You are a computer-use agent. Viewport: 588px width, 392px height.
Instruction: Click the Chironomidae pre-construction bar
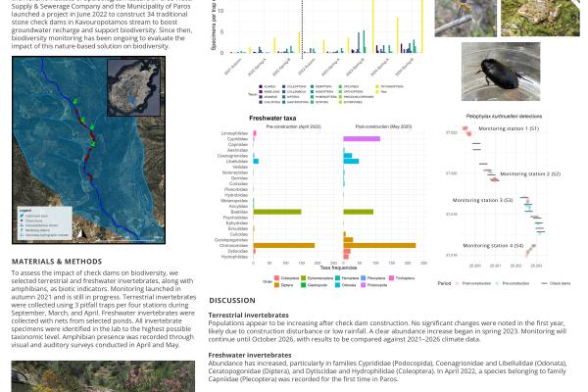point(284,245)
